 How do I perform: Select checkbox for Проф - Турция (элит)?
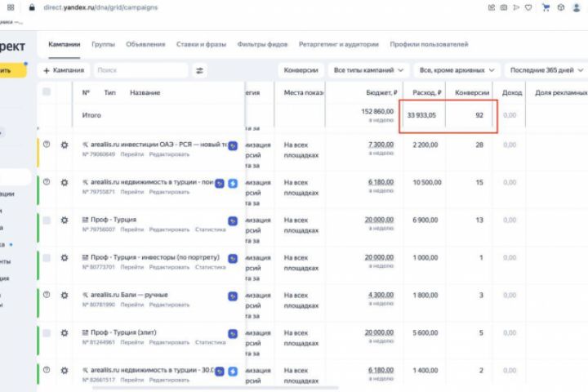(x=47, y=332)
